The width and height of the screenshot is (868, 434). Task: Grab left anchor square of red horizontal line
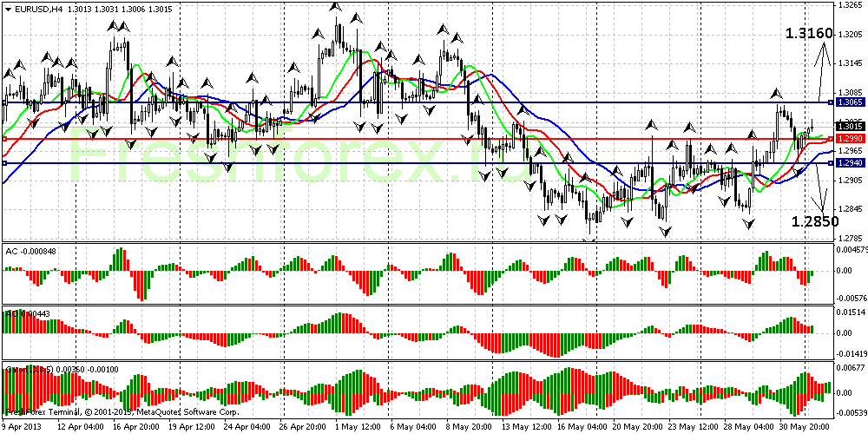[4, 139]
